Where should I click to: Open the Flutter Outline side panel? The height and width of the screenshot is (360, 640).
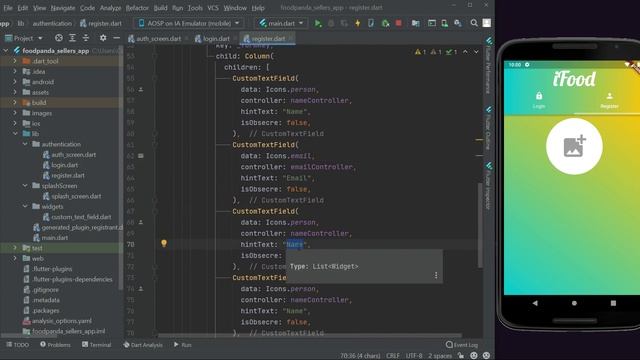(488, 129)
